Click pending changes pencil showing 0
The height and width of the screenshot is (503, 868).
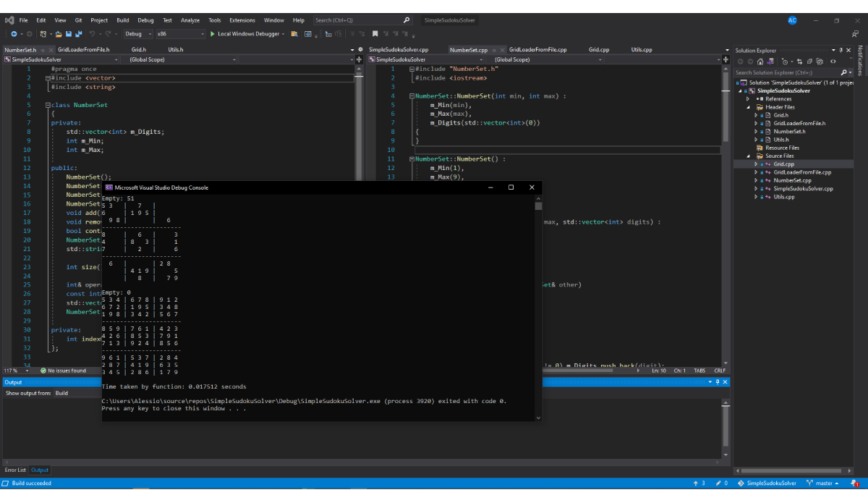721,483
